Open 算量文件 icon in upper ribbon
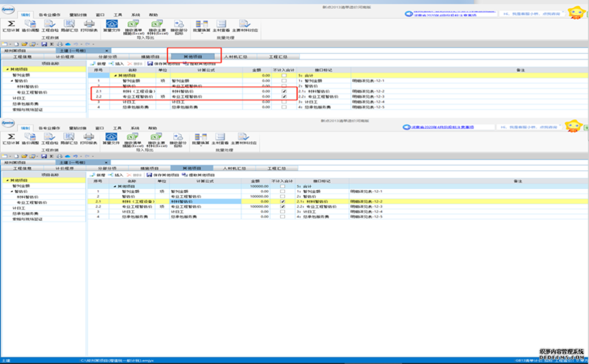 pyautogui.click(x=110, y=25)
